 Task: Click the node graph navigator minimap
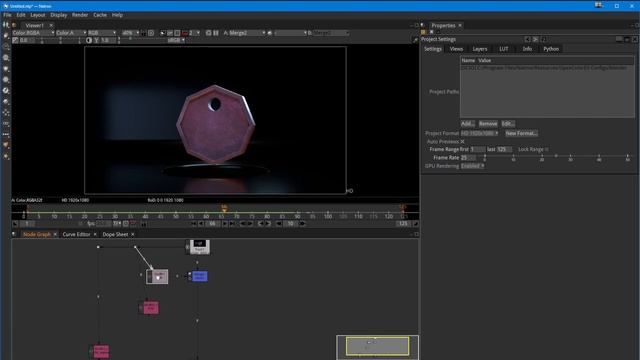tap(377, 347)
